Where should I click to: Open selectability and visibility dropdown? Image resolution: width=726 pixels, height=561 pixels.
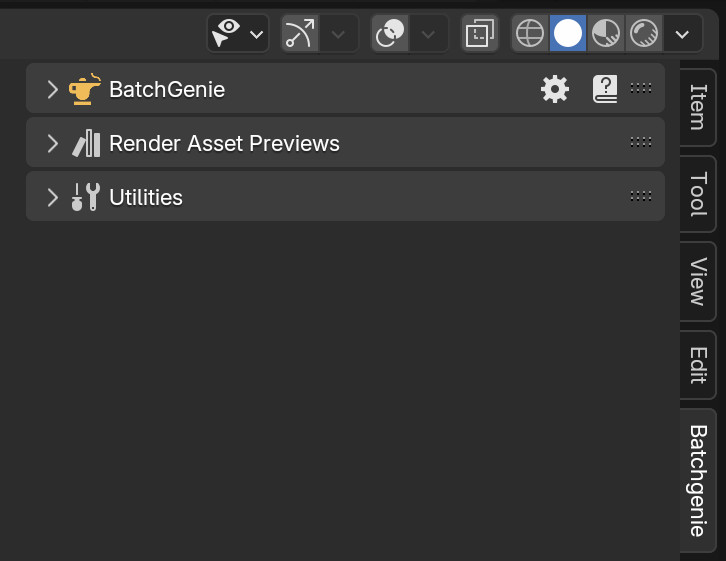(x=238, y=33)
